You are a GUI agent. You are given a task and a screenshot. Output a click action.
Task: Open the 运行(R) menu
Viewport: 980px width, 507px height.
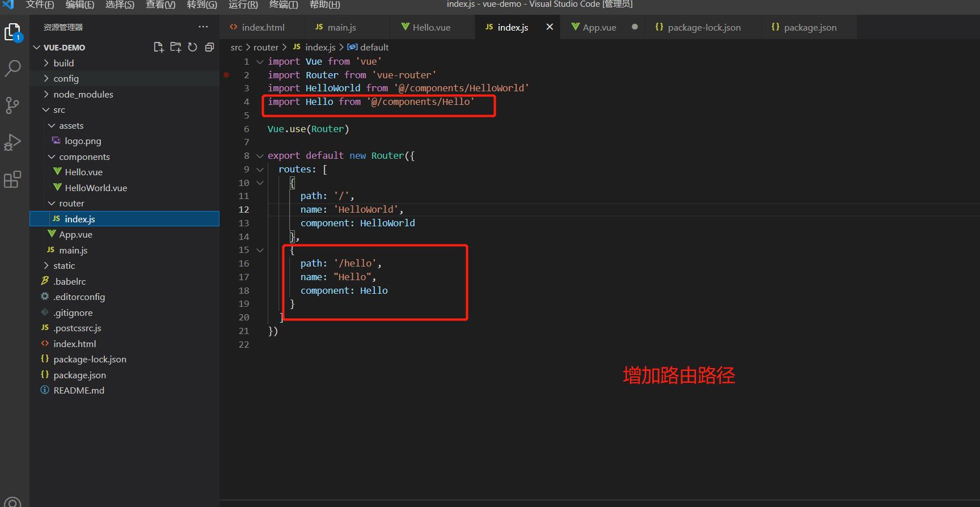coord(243,5)
